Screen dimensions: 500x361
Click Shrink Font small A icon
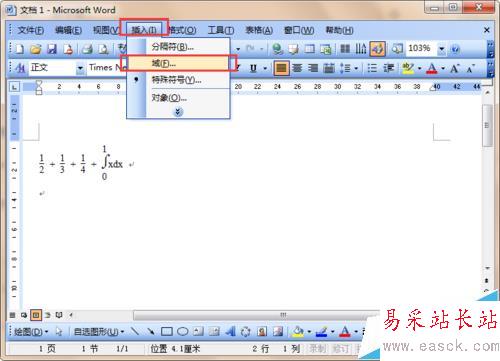[470, 69]
